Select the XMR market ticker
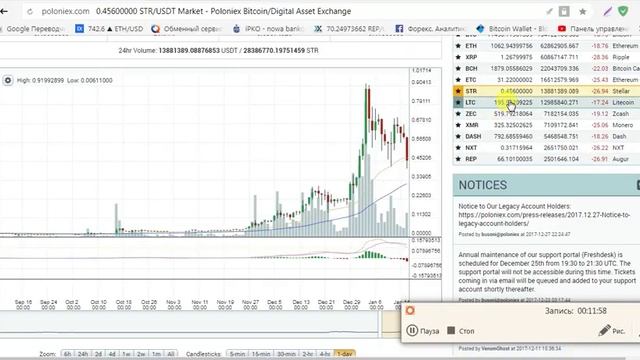The width and height of the screenshot is (640, 360). point(472,125)
